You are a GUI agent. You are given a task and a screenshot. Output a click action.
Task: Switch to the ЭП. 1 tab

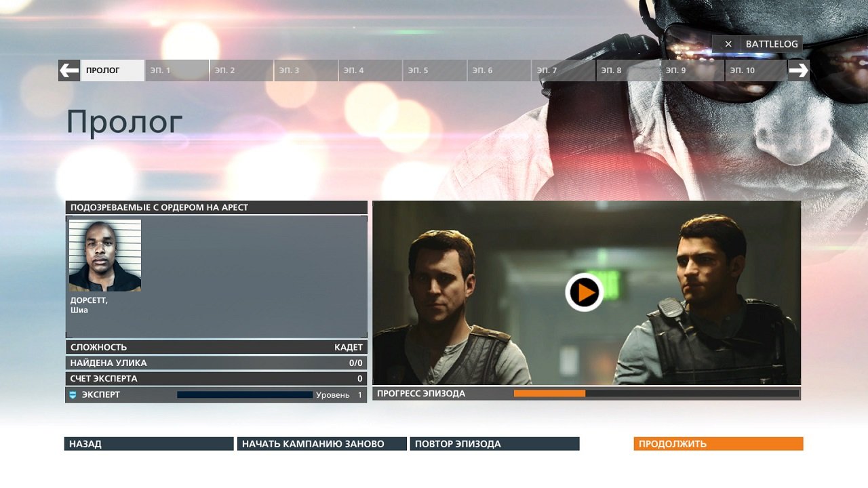[x=176, y=70]
